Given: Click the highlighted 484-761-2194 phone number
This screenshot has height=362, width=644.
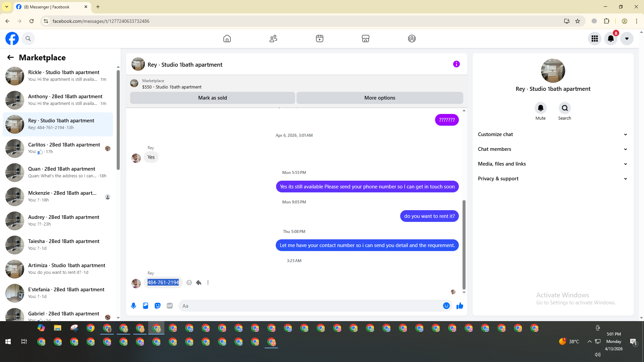Looking at the screenshot, I should pyautogui.click(x=163, y=283).
